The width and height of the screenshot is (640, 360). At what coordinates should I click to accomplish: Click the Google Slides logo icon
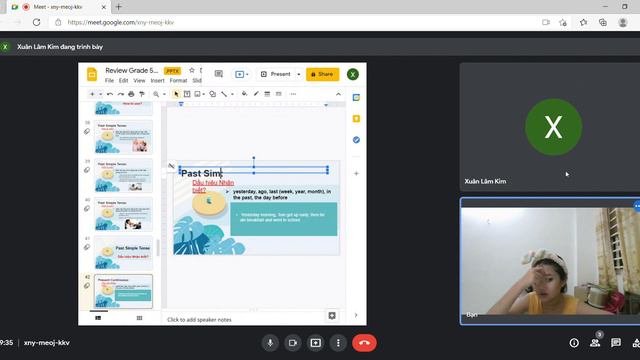point(92,74)
